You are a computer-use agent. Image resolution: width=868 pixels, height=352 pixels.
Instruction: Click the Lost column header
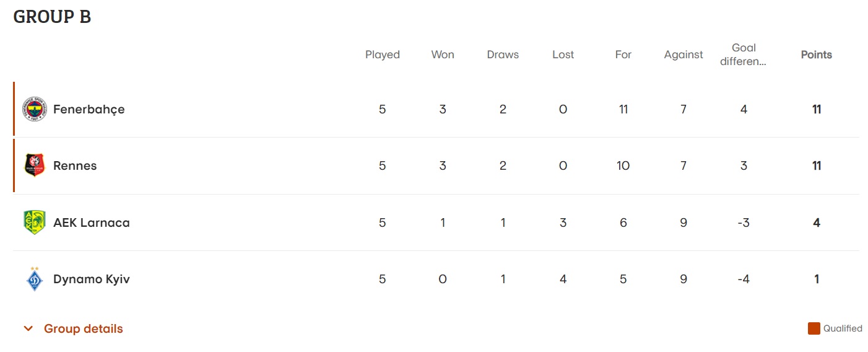[563, 55]
